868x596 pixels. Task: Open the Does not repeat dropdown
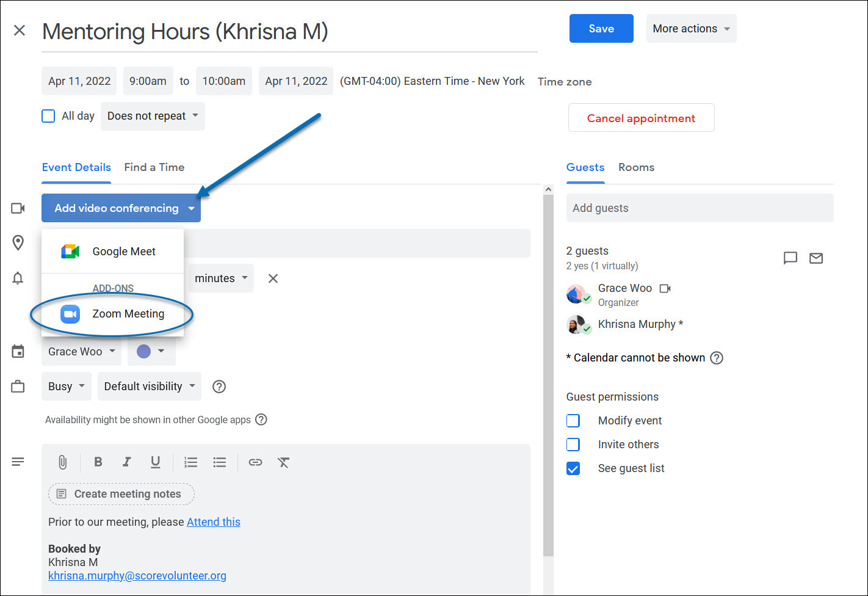153,116
